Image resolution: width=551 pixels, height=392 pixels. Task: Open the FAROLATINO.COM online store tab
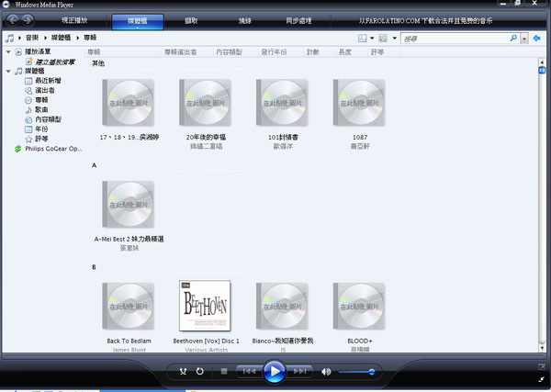pyautogui.click(x=425, y=21)
